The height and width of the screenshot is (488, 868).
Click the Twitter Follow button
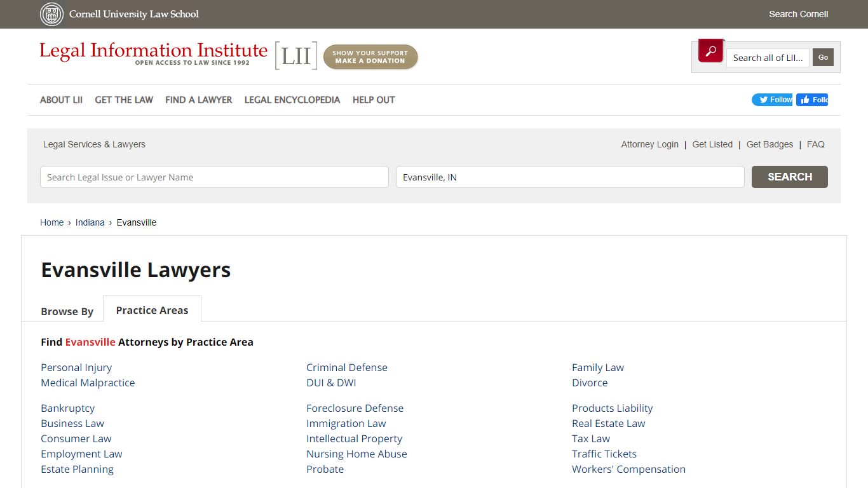point(772,100)
